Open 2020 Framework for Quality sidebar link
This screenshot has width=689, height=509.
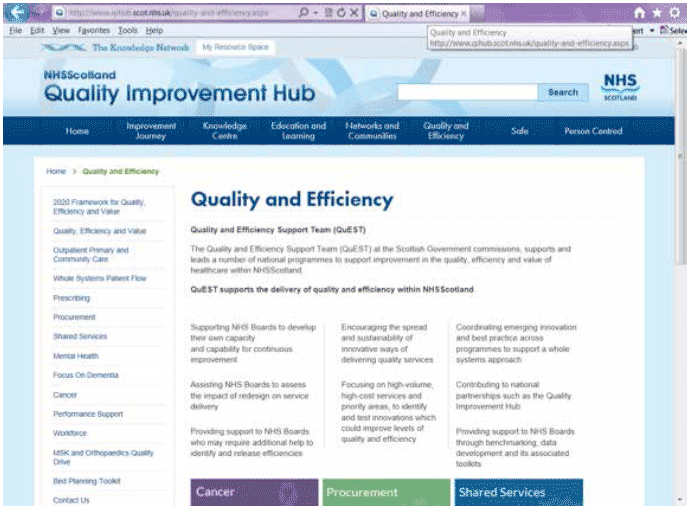click(x=99, y=207)
